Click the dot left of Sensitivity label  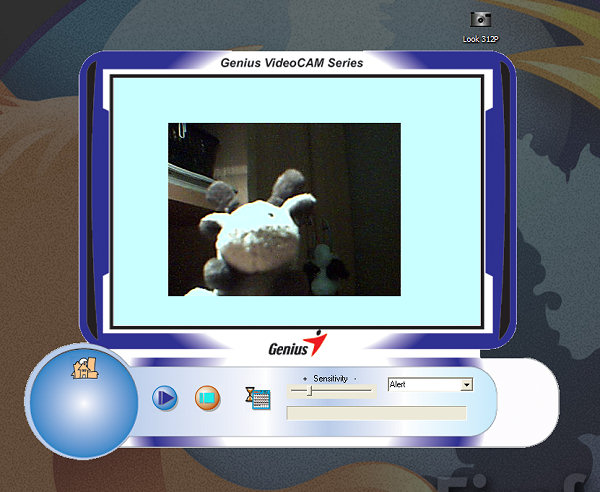pyautogui.click(x=305, y=380)
